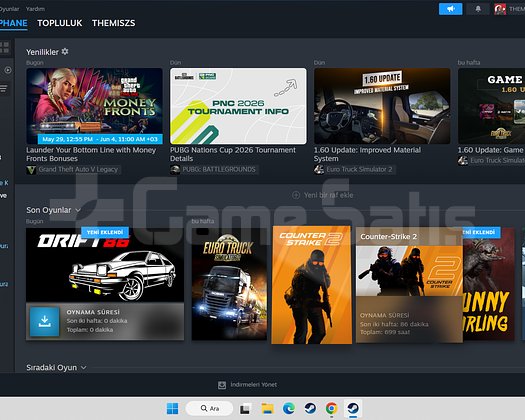The image size is (525, 420).
Task: Open the notifications bell
Action: pyautogui.click(x=478, y=9)
